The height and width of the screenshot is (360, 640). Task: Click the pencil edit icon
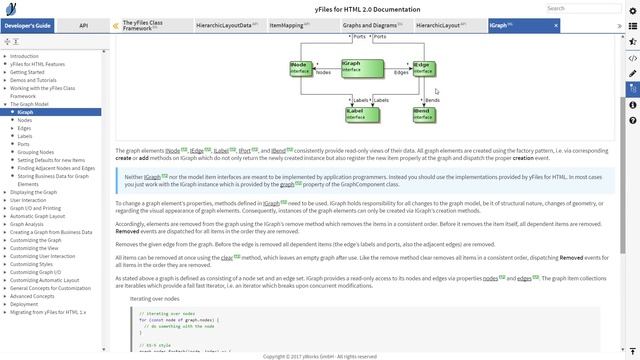coord(633,73)
